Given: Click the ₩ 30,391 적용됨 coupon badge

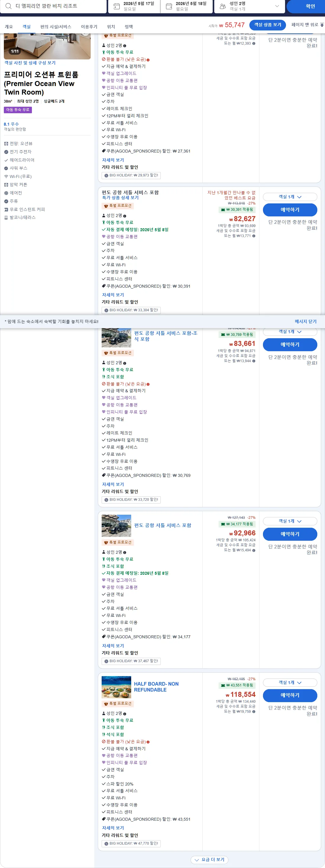Looking at the screenshot, I should (x=237, y=210).
